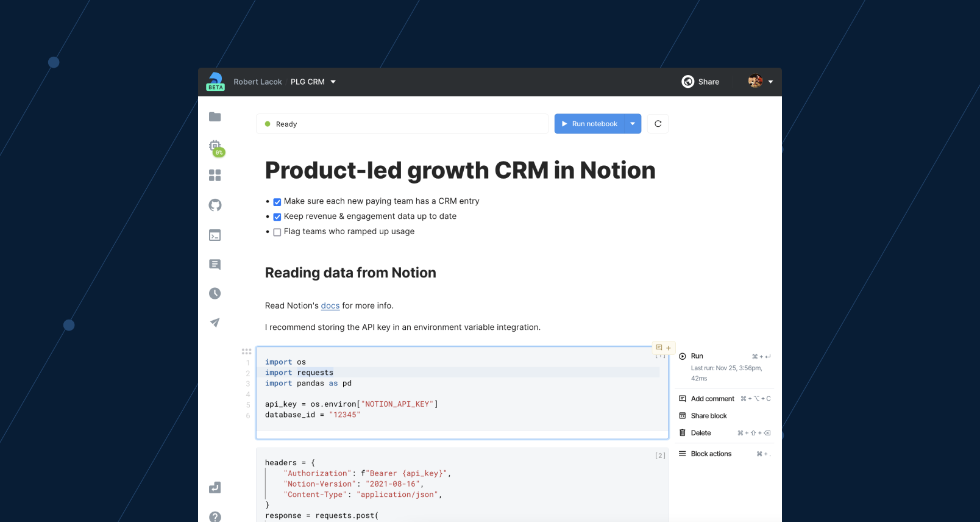Open the Notion docs link
Viewport: 980px width, 522px height.
[330, 306]
